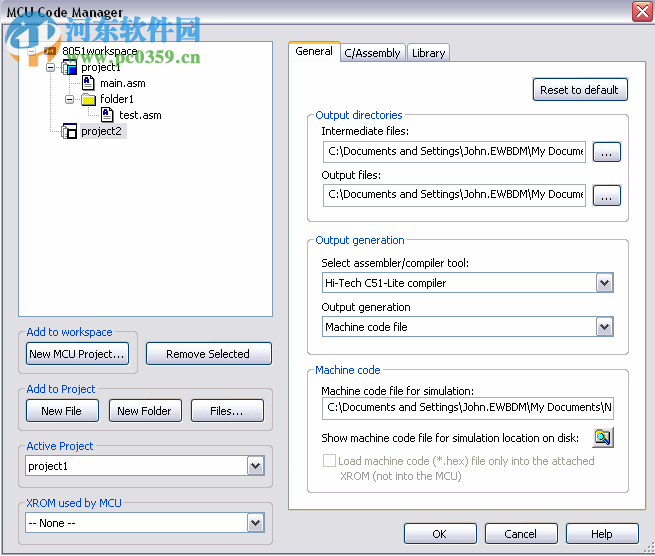The image size is (655, 556).
Task: Browse for Output files directory
Action: click(607, 195)
